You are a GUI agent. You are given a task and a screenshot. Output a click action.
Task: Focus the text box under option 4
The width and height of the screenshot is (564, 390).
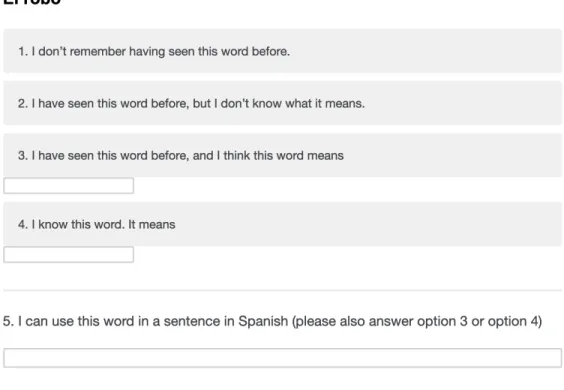click(69, 255)
